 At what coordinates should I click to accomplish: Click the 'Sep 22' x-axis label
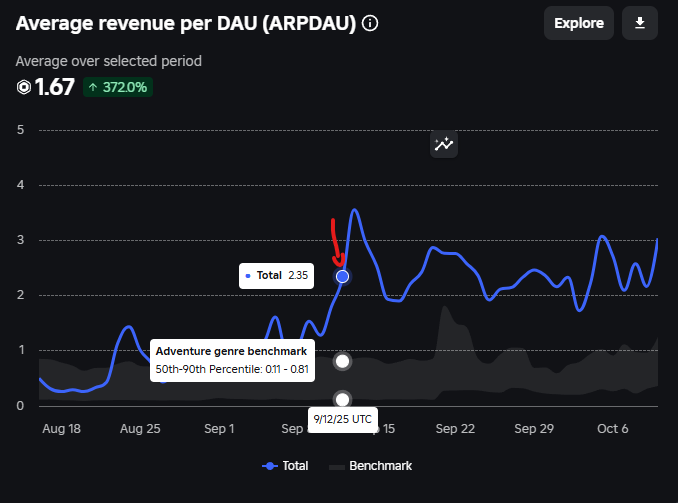coord(455,429)
